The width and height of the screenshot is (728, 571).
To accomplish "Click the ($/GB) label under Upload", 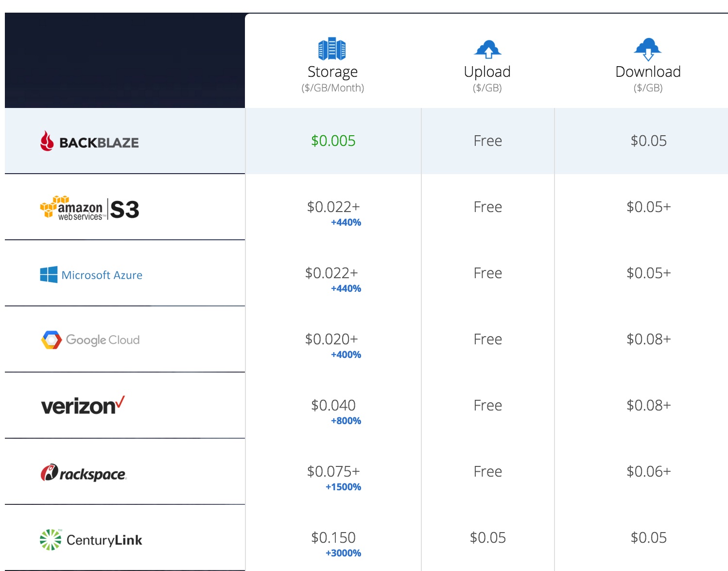I will 487,88.
